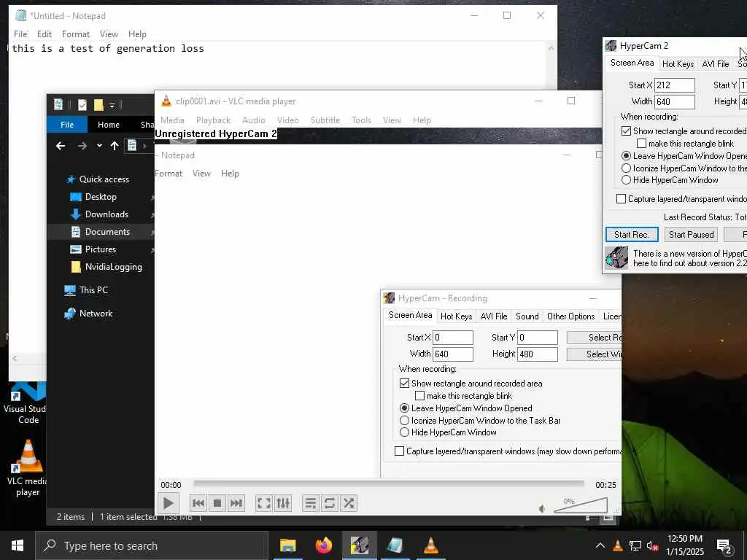Click HyperCam camera icon in new version notice
This screenshot has width=747, height=560.
[x=617, y=257]
